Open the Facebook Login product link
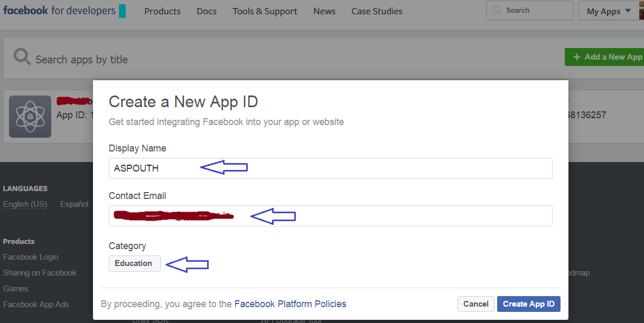 point(31,257)
